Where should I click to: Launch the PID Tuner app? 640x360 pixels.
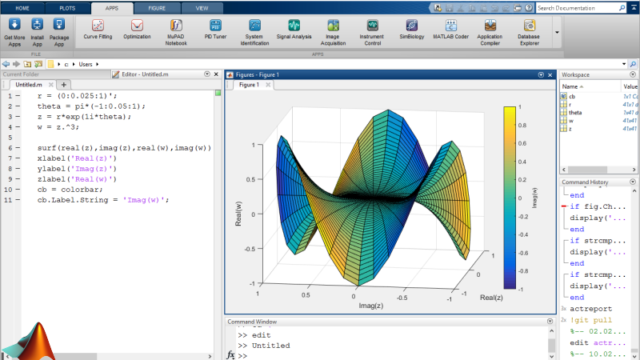[x=216, y=29]
